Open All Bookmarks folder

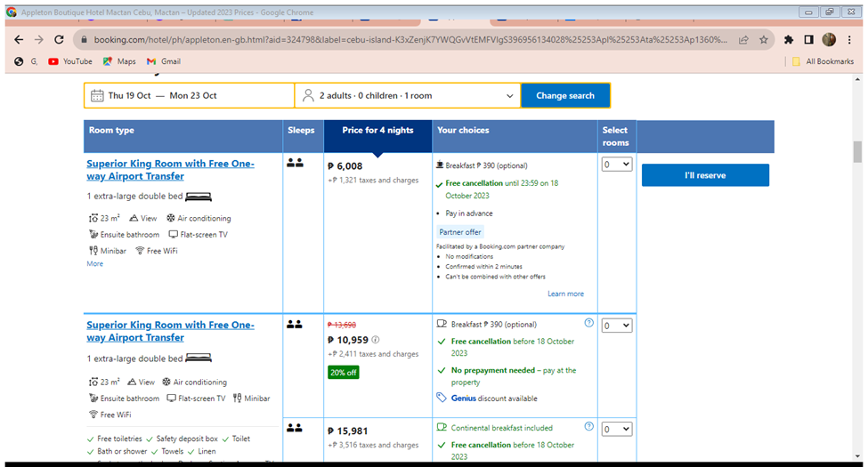pos(823,61)
